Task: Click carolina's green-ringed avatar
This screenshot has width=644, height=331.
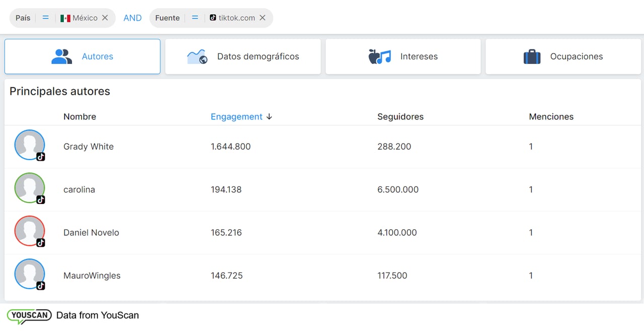Action: click(30, 187)
